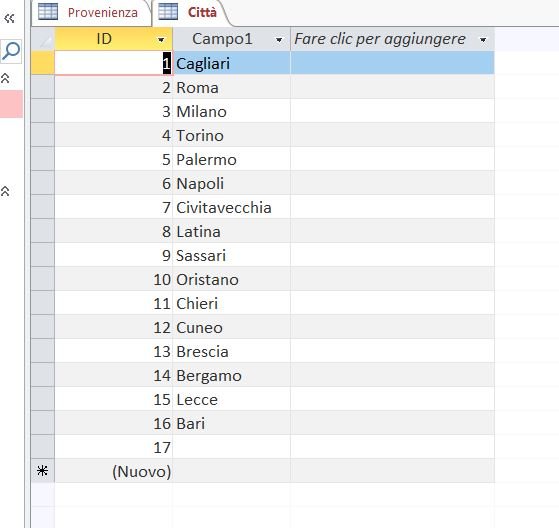The height and width of the screenshot is (528, 559).
Task: Click the new record asterisk row selector
Action: [x=43, y=471]
